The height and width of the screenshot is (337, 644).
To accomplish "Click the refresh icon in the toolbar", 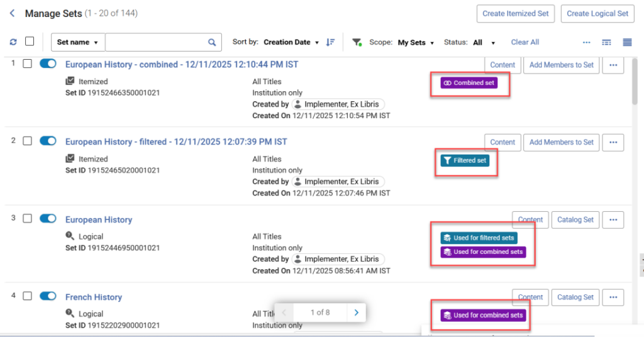I will click(13, 42).
